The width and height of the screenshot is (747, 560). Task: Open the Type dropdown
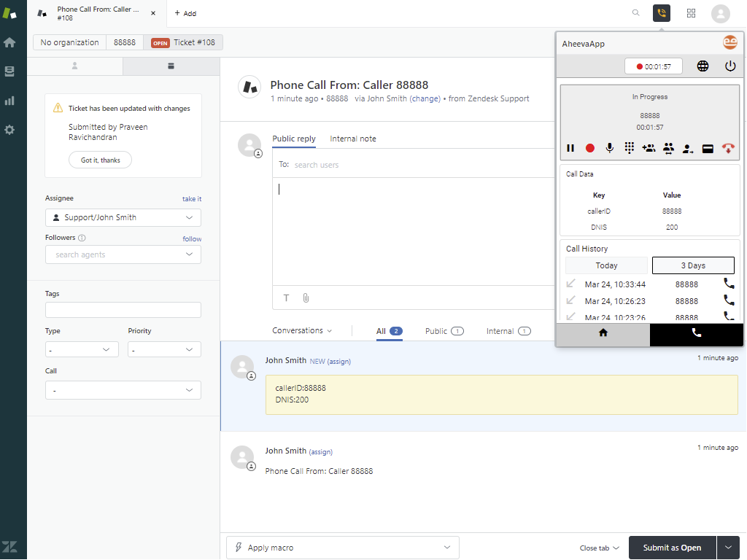[x=82, y=349]
